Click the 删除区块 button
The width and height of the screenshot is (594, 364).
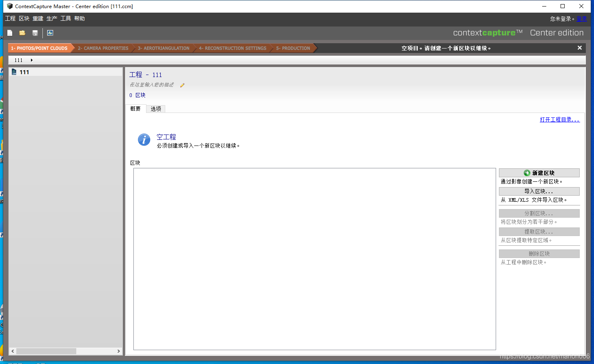pyautogui.click(x=539, y=254)
